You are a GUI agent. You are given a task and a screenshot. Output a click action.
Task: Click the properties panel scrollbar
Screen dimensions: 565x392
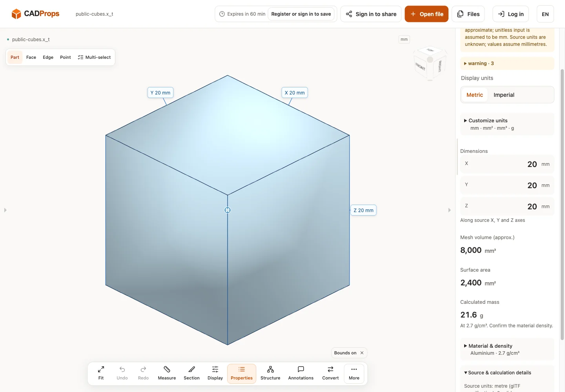(562, 204)
